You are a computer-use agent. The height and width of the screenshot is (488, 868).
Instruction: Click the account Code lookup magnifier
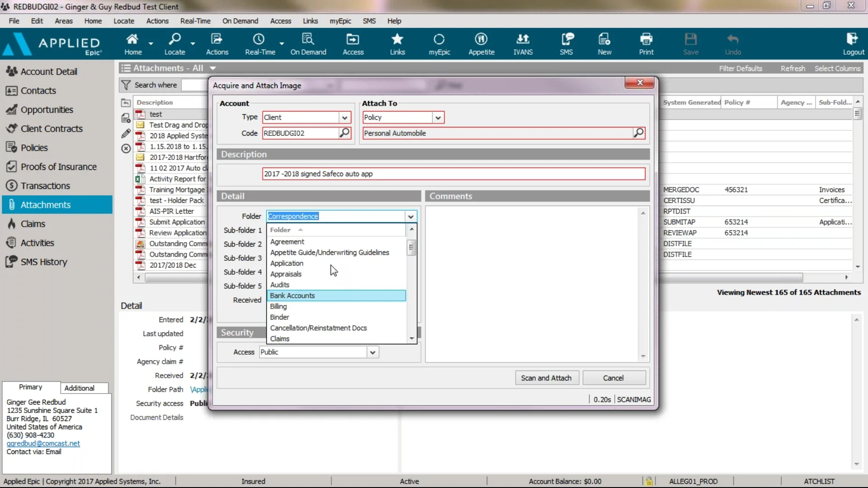344,133
